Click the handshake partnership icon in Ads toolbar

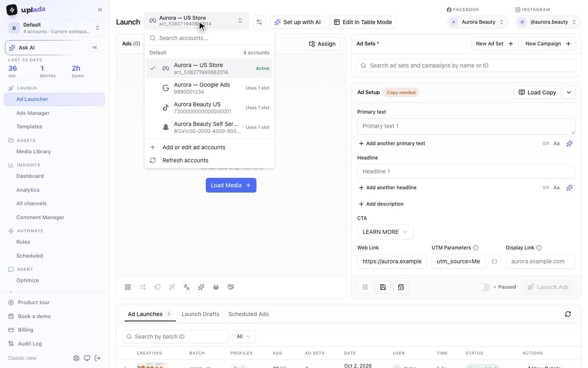[231, 287]
